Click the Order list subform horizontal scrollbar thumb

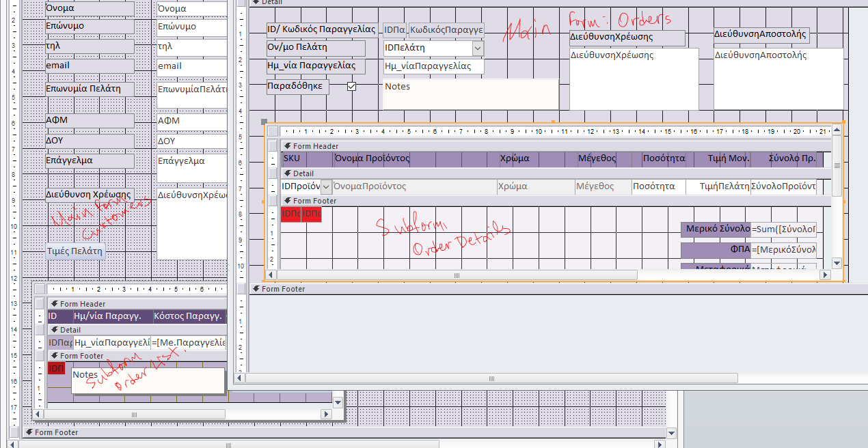tap(135, 415)
